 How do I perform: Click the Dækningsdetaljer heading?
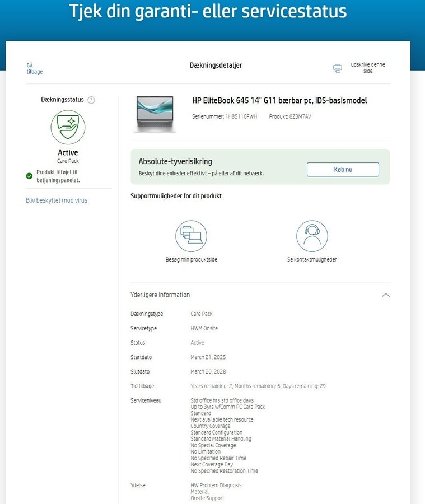click(x=216, y=66)
